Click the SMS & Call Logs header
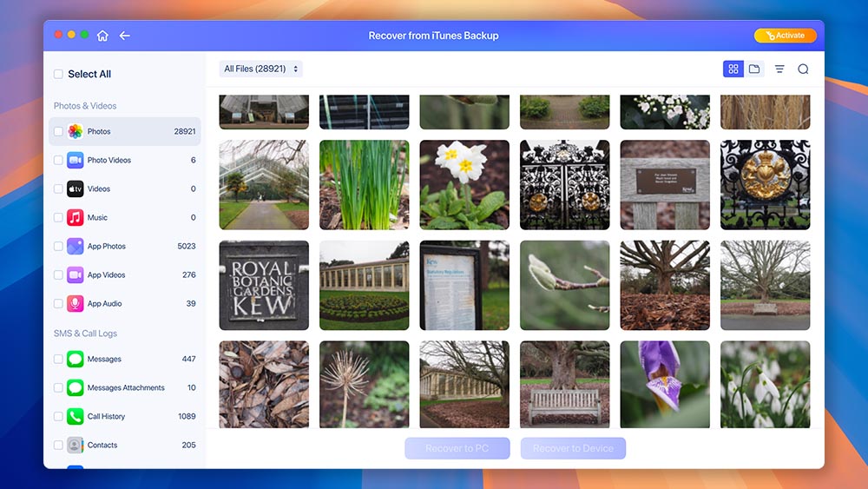Screen dimensions: 868x489 point(85,334)
